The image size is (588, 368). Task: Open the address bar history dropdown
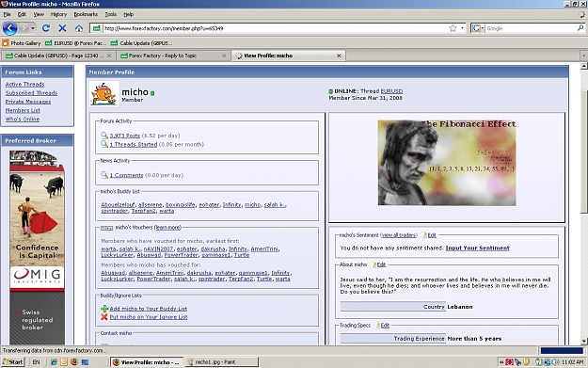(462, 28)
